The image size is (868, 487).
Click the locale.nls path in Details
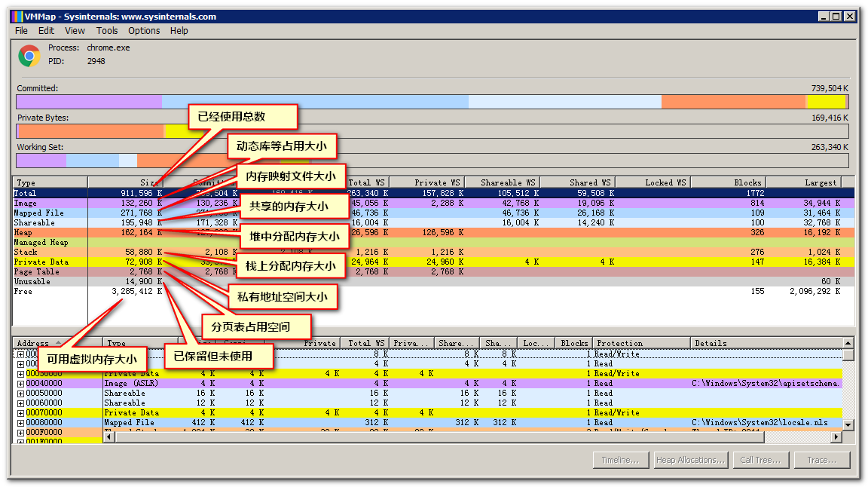[x=760, y=423]
